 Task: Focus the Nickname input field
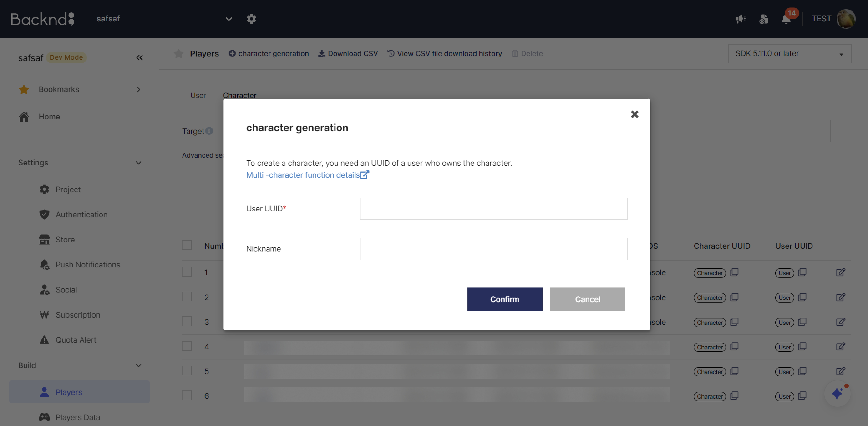click(x=494, y=249)
